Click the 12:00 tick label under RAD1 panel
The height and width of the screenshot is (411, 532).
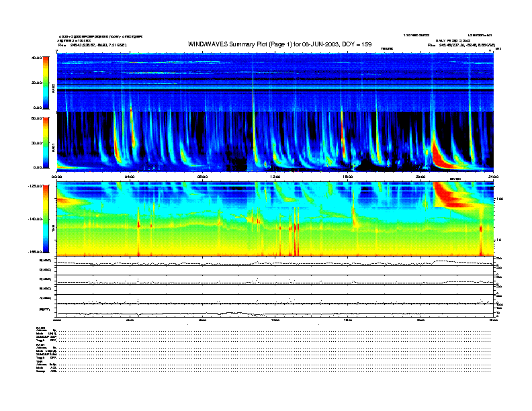(275, 177)
